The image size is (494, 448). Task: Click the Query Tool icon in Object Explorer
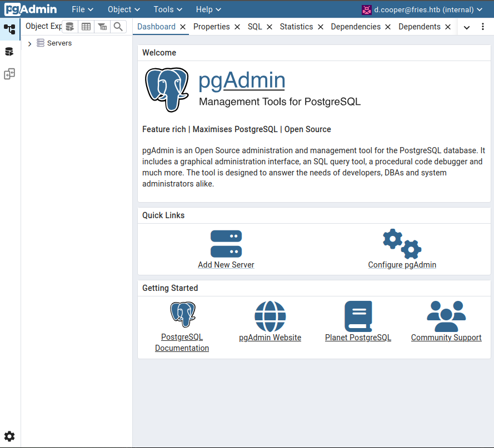(69, 27)
